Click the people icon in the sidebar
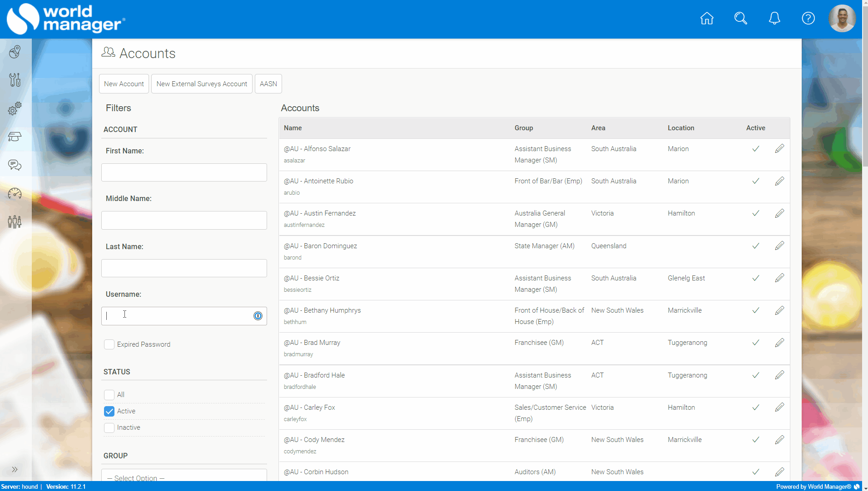Viewport: 868px width, 491px height. [x=15, y=222]
